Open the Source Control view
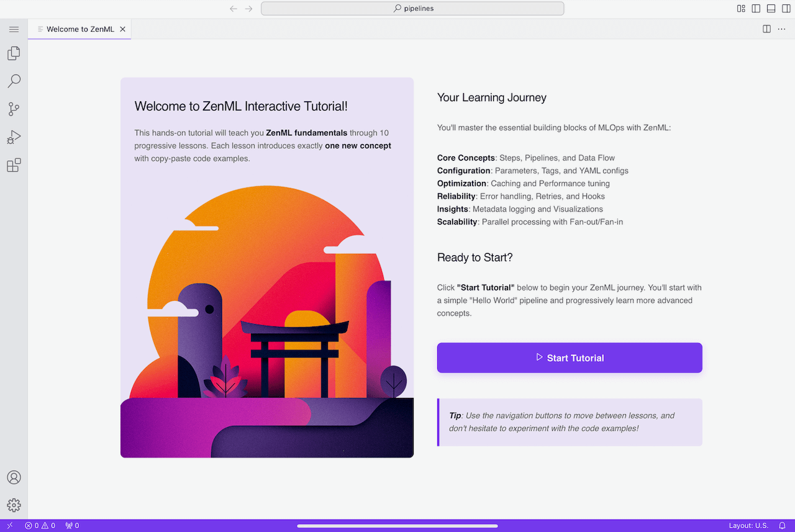The height and width of the screenshot is (532, 795). tap(14, 109)
